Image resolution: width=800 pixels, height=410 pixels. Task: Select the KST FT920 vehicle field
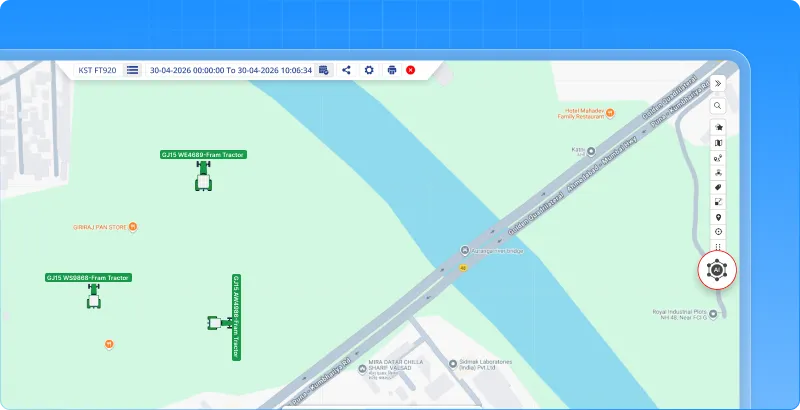pyautogui.click(x=97, y=70)
